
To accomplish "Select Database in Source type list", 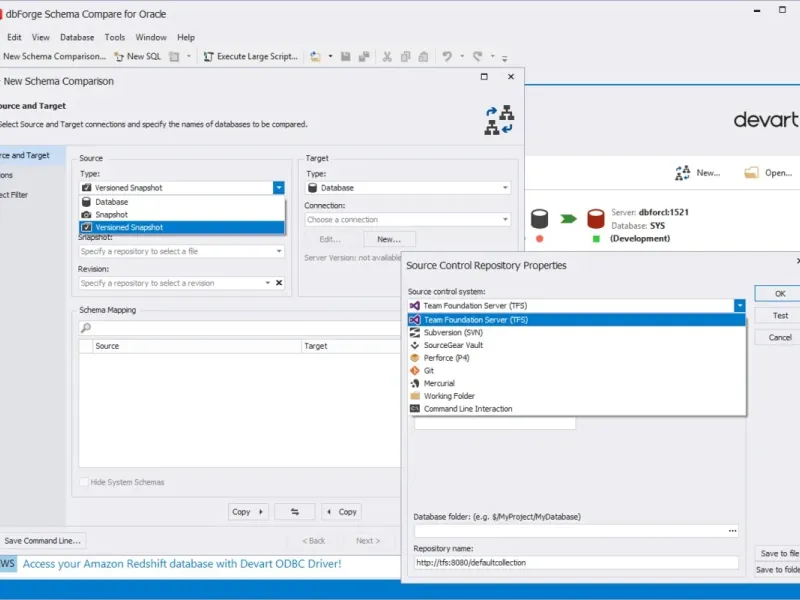I will pos(182,202).
